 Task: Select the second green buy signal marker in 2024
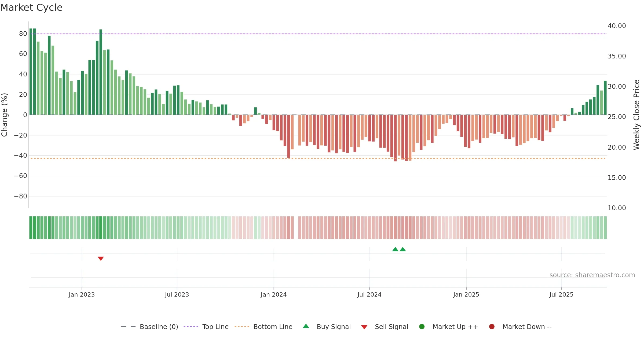403,249
